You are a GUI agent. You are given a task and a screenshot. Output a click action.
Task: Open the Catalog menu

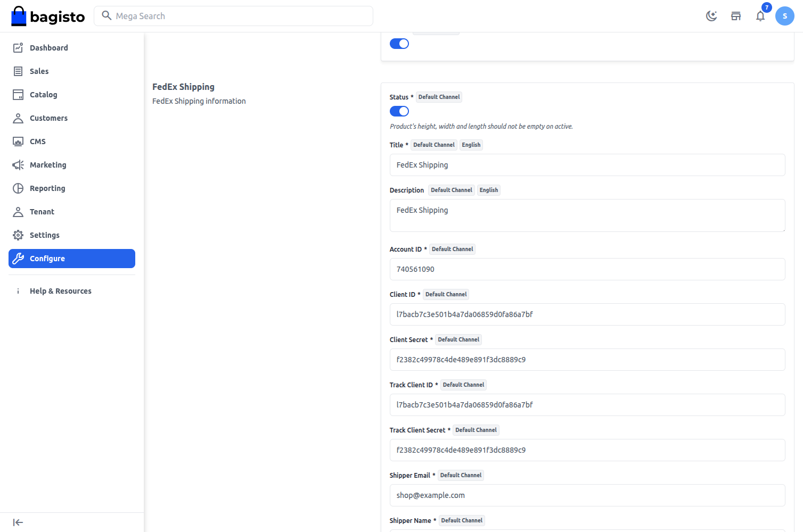tap(72, 95)
